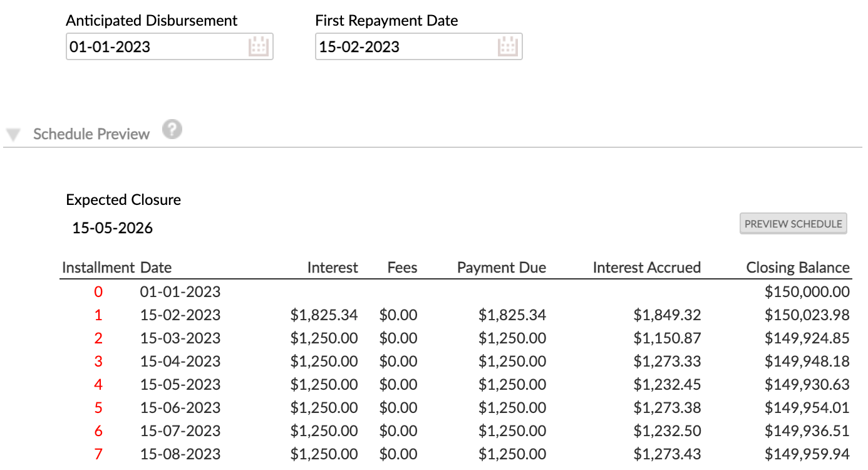
Task: Open the Anticipated Disbursement calendar picker
Action: coord(258,47)
